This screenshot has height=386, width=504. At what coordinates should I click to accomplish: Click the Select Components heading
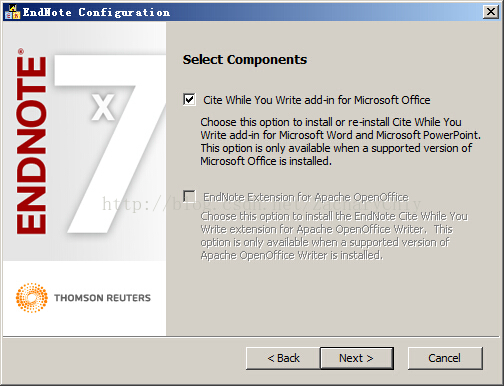point(245,60)
